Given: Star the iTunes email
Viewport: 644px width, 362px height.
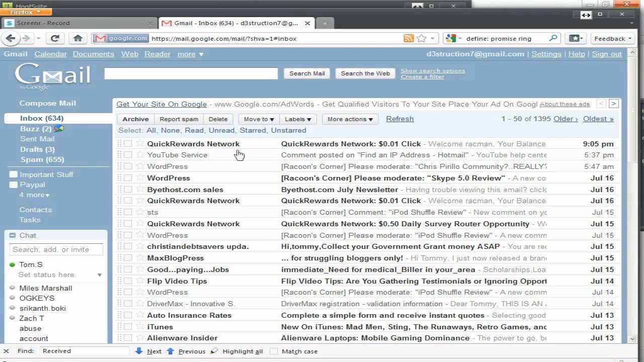Looking at the screenshot, I should tap(140, 327).
